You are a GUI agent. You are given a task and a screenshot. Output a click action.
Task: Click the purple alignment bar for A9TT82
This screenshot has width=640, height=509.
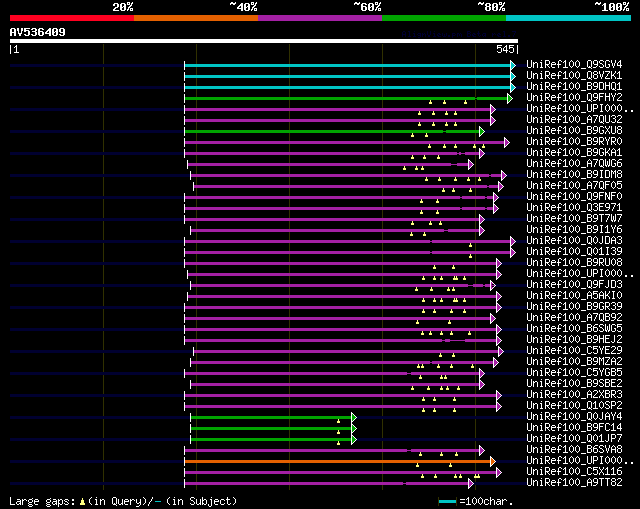coord(327,484)
